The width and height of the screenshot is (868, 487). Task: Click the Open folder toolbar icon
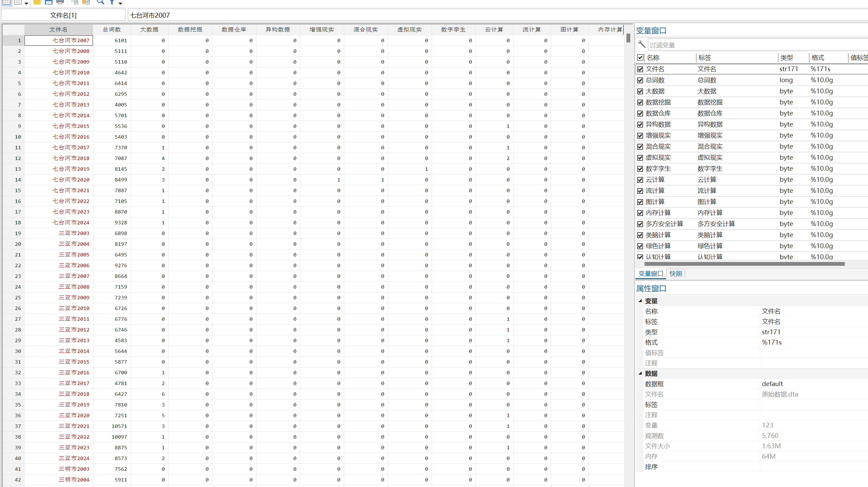tap(37, 2)
